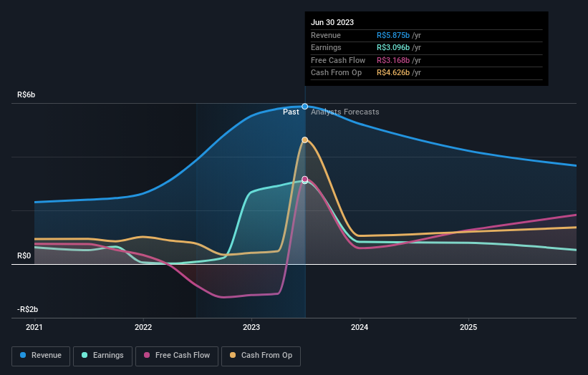Click the R$3.168b free cash flow value
This screenshot has width=588, height=375.
tap(393, 60)
